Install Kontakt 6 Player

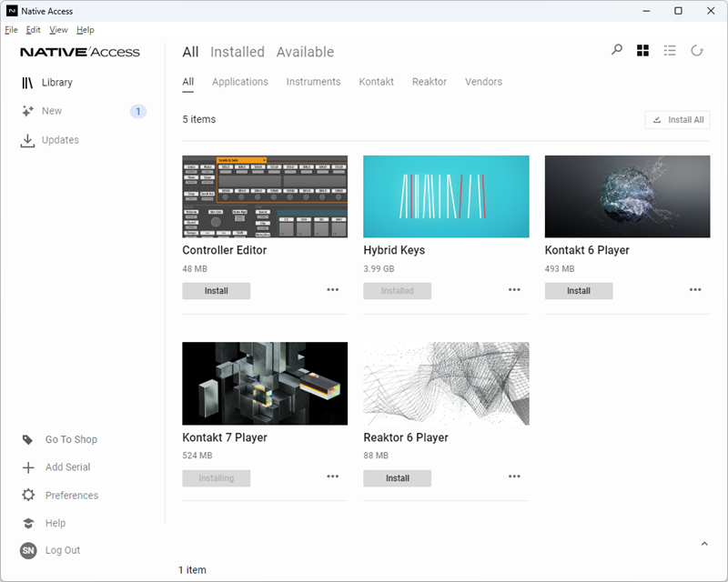(x=579, y=291)
